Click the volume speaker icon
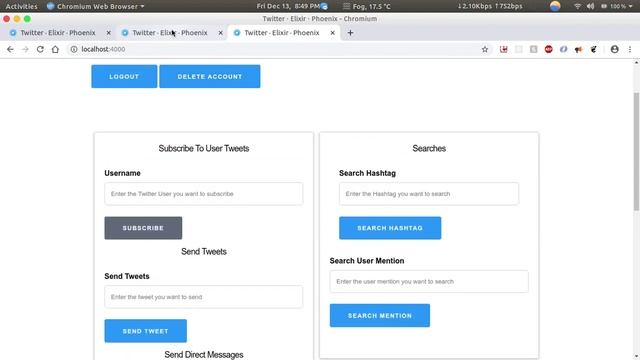Screen dimensions: 640x360 (590, 6)
